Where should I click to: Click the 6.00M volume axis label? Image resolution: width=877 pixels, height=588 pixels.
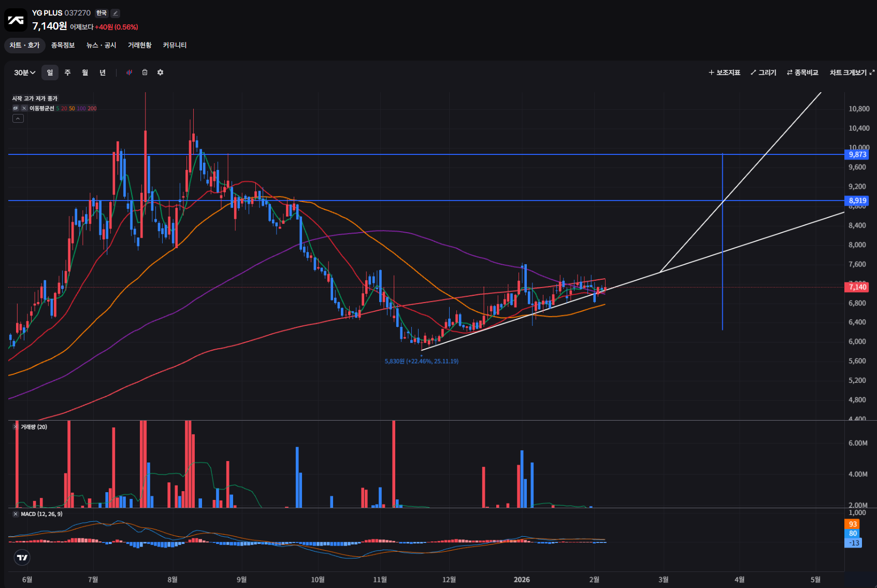coord(858,443)
